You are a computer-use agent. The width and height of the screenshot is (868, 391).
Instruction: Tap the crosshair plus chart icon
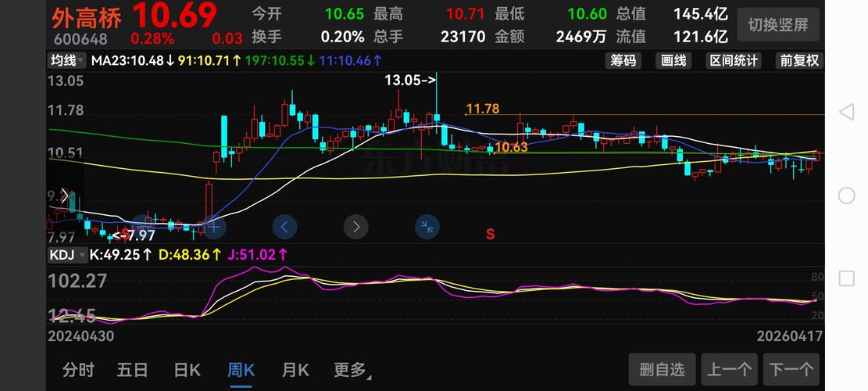(213, 227)
